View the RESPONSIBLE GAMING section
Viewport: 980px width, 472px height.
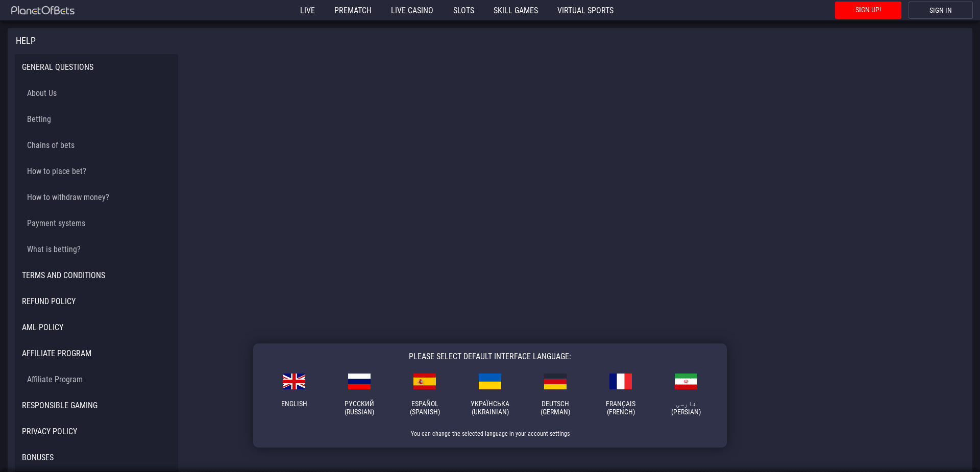tap(59, 405)
